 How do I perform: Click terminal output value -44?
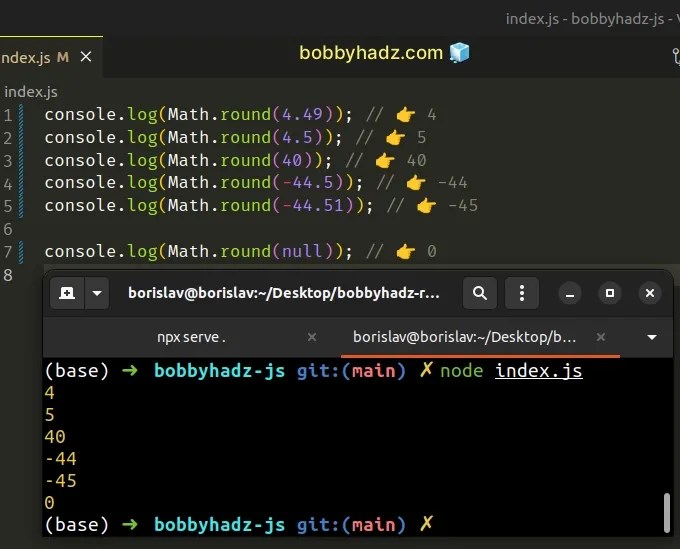[61, 459]
